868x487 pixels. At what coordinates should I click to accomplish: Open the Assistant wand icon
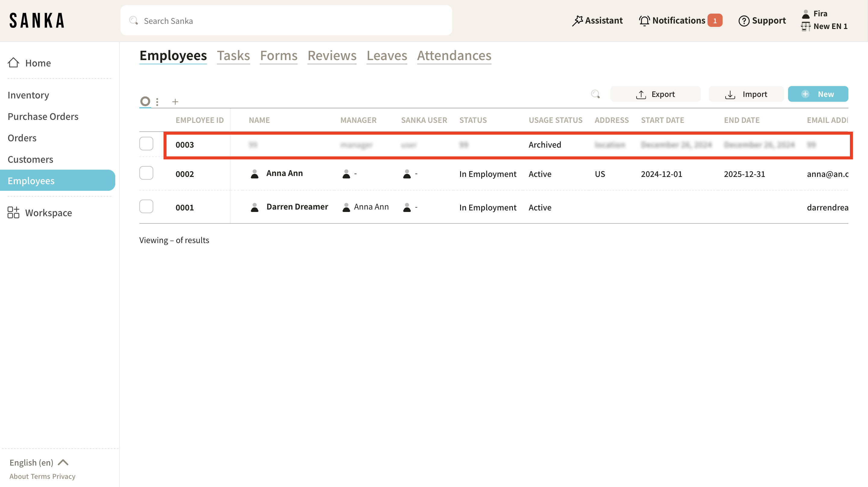(577, 21)
